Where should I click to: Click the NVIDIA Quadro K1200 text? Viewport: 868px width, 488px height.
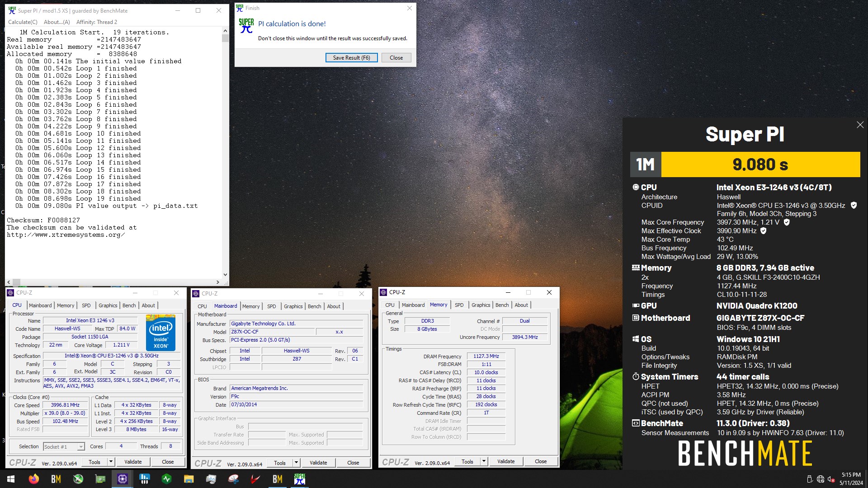[757, 306]
